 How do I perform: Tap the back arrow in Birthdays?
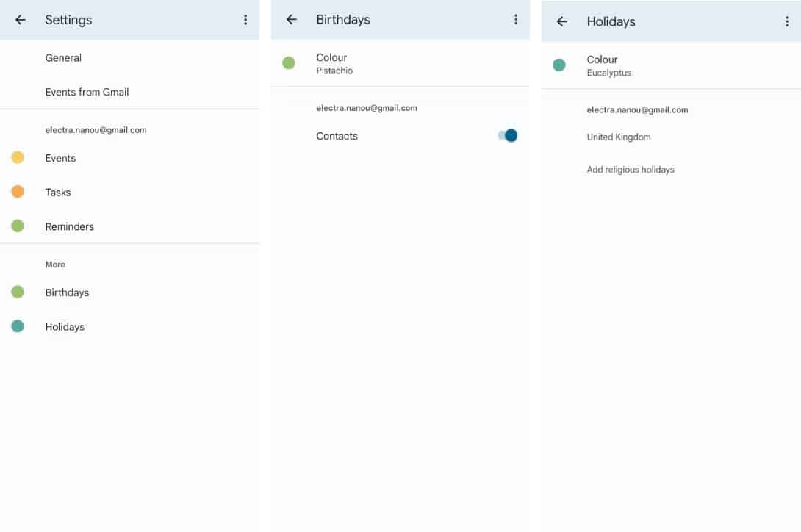pos(292,20)
